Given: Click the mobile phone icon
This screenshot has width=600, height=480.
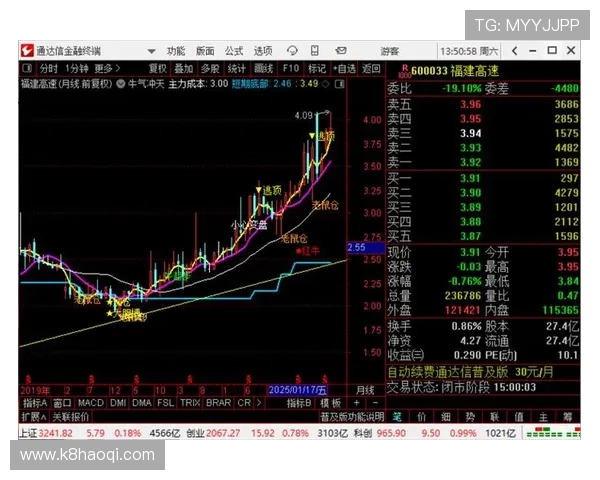Looking at the screenshot, I should coord(315,51).
